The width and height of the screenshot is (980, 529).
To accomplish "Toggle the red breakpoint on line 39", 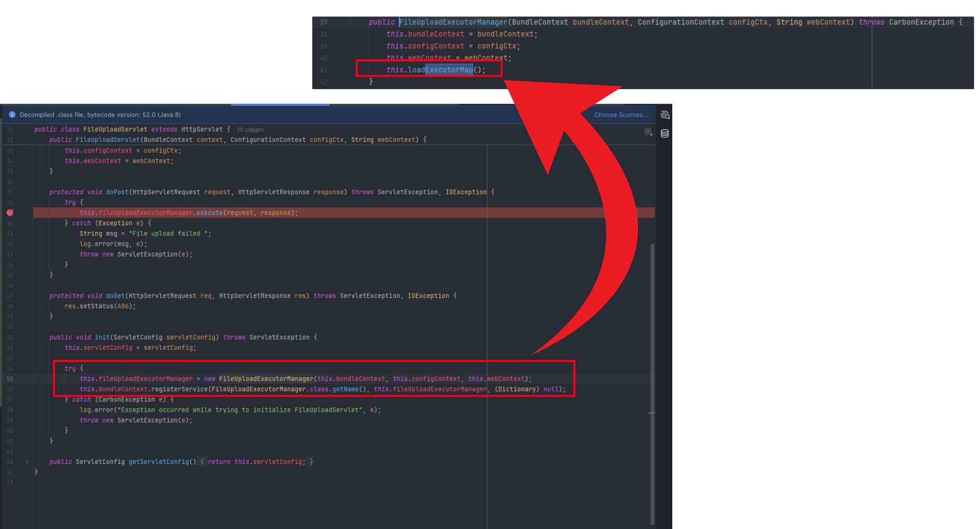I will pyautogui.click(x=10, y=213).
